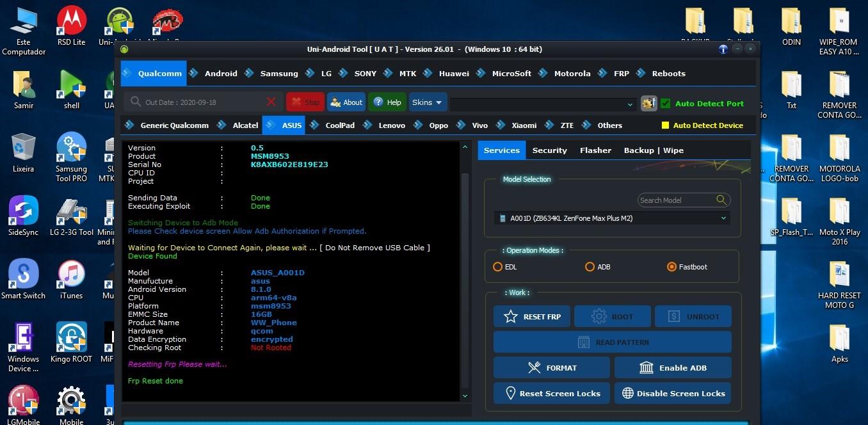Open LGMobile desktop icon
Screen dimensions: 868x425
[x=24, y=405]
